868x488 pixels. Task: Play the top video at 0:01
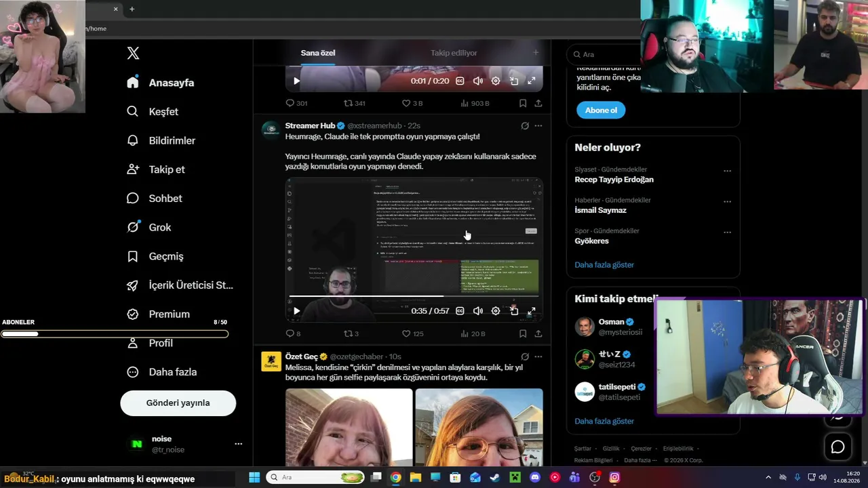coord(296,81)
